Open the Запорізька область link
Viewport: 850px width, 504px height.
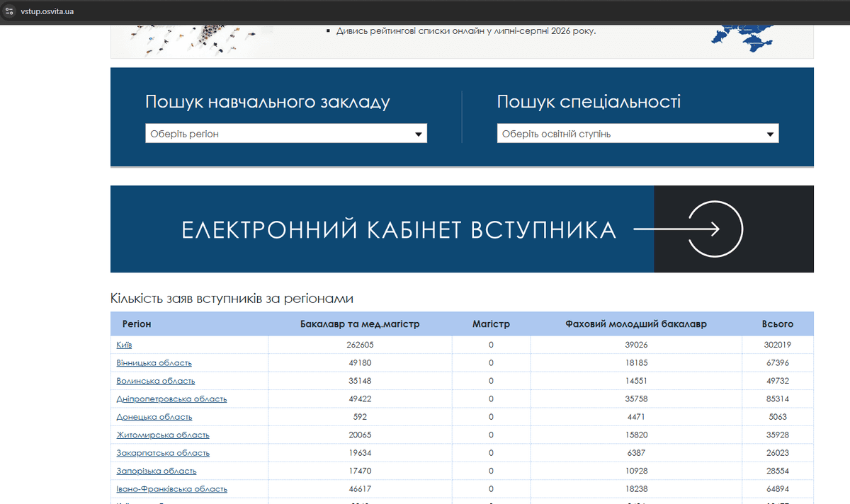point(157,471)
